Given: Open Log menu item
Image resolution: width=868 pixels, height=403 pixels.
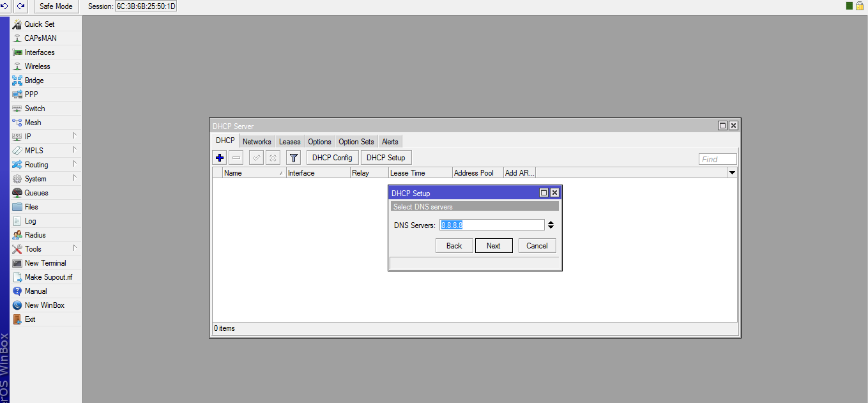Looking at the screenshot, I should pyautogui.click(x=46, y=221).
